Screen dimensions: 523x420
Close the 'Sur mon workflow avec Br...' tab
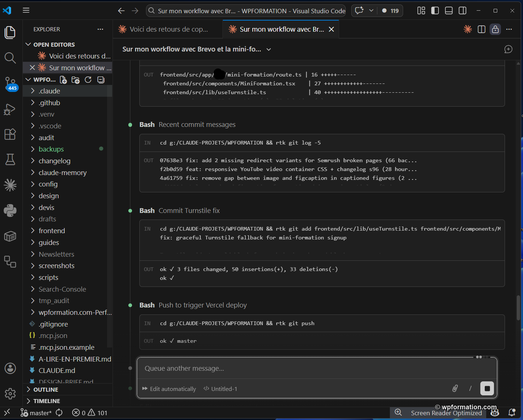click(x=331, y=29)
